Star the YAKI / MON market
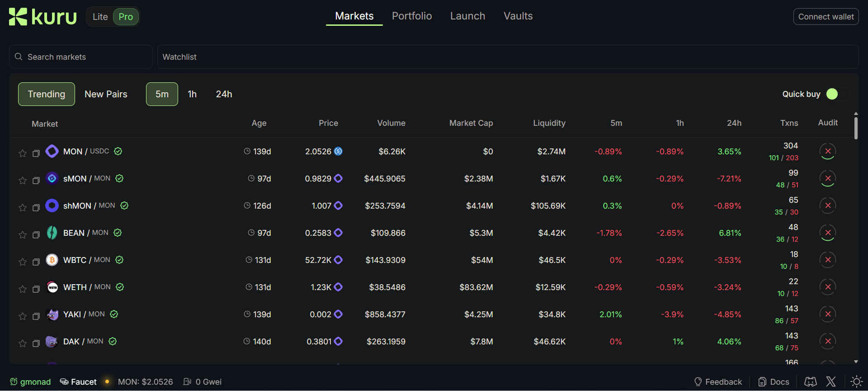Screen dimensions: 868x391 click(22, 316)
